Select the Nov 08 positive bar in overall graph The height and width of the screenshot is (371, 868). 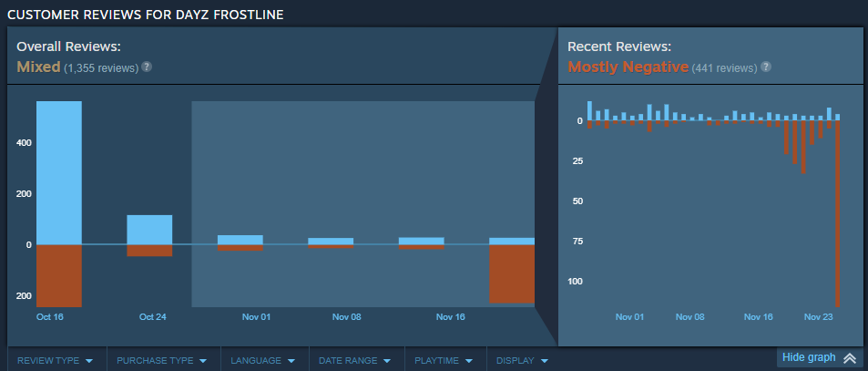pos(331,241)
